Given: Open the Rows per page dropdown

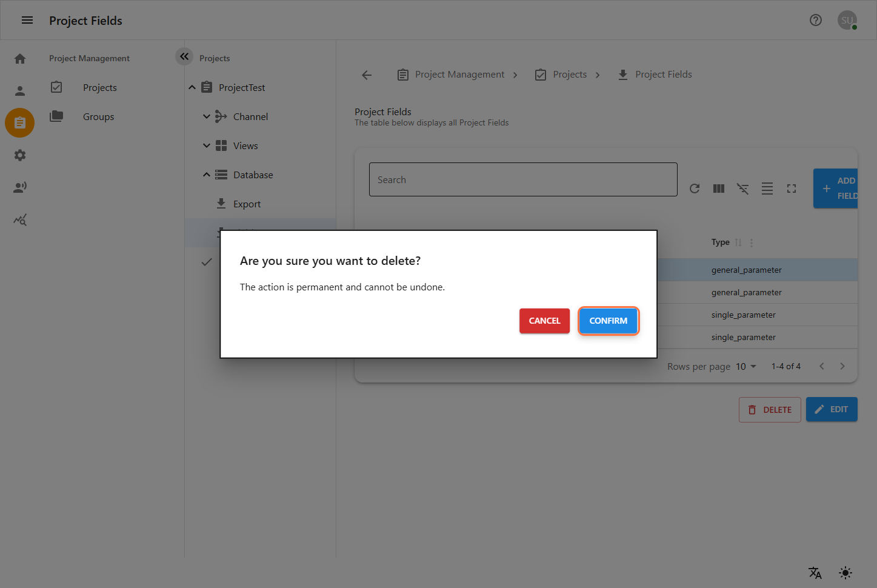Looking at the screenshot, I should point(745,366).
